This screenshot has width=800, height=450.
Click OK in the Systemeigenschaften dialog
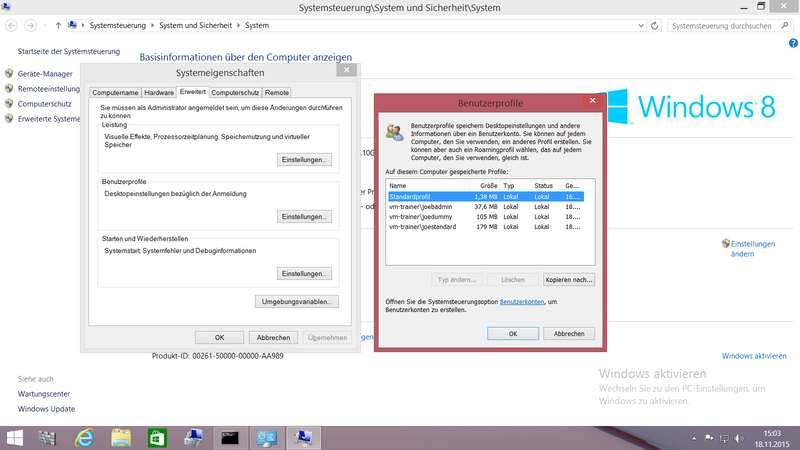(219, 337)
